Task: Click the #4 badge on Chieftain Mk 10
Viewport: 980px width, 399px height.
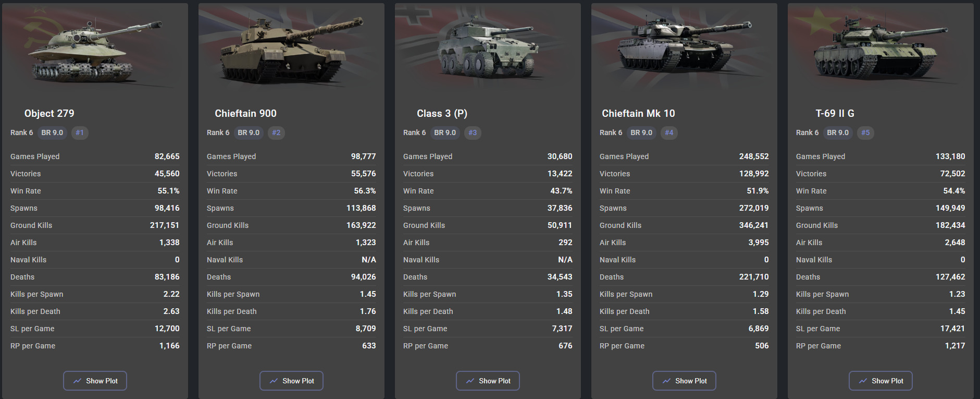Action: (669, 132)
